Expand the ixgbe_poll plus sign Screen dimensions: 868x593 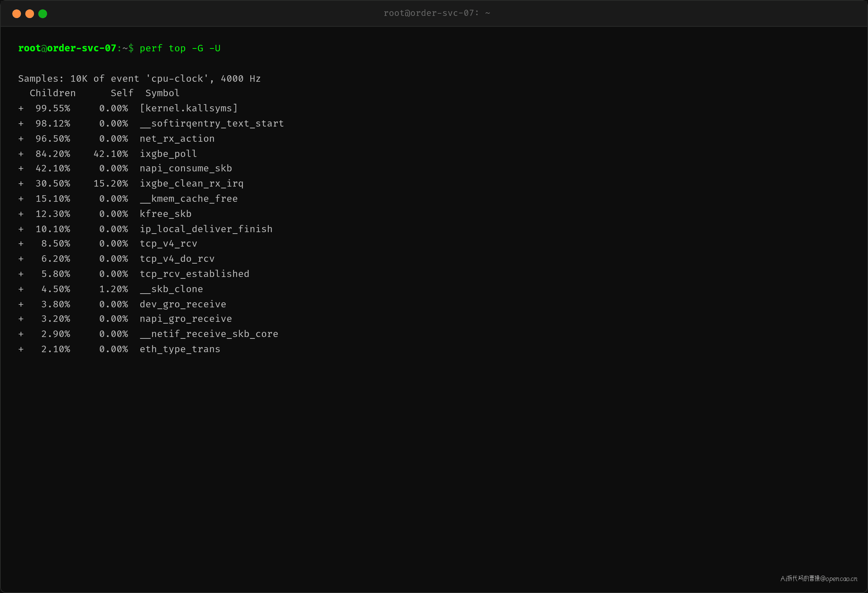click(21, 154)
